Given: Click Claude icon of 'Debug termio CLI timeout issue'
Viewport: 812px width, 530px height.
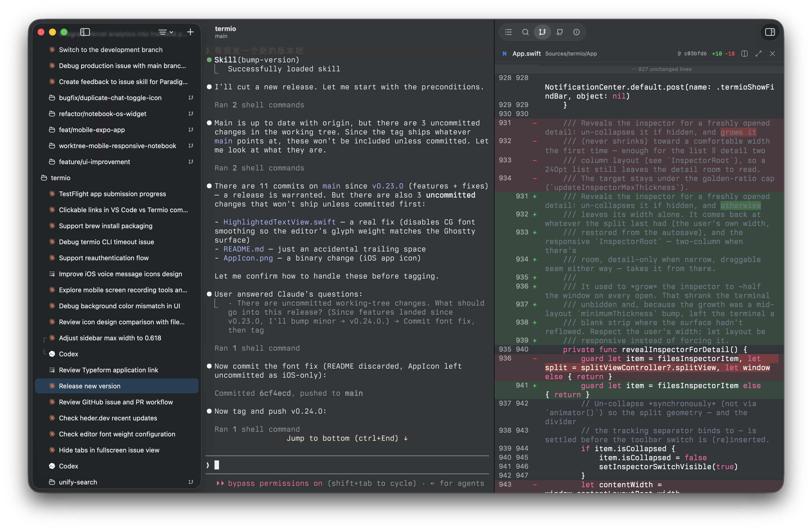Looking at the screenshot, I should coord(52,242).
